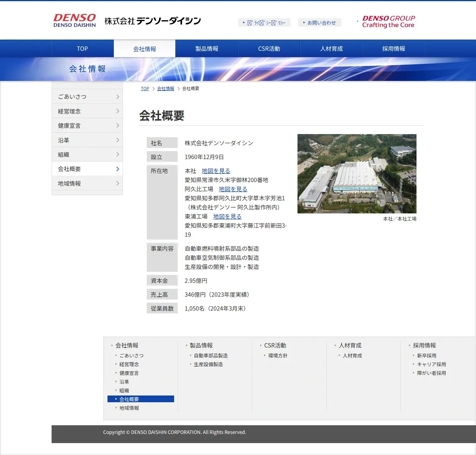Click the 株式会社デンソーダイシン header title
This screenshot has width=476, height=455.
pos(153,21)
